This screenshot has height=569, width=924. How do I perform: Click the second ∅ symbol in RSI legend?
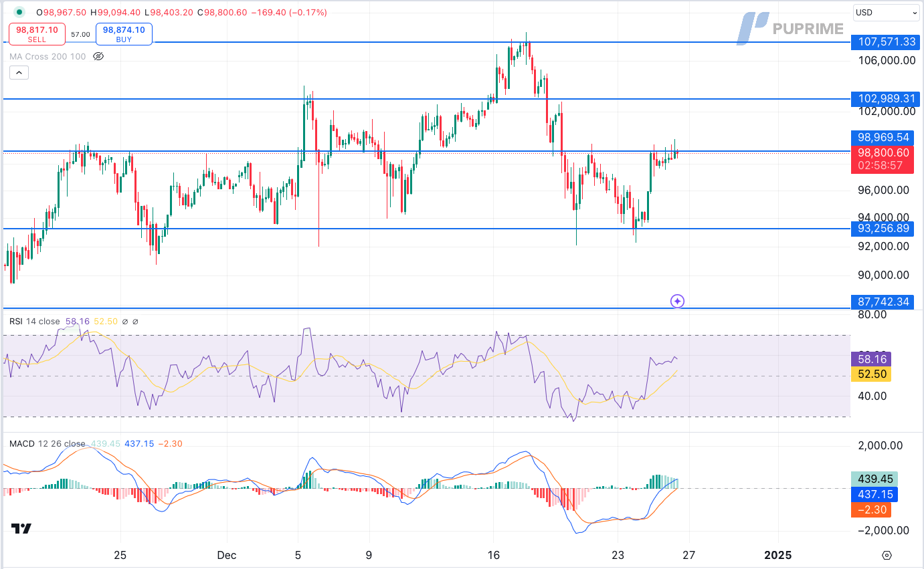tap(135, 322)
